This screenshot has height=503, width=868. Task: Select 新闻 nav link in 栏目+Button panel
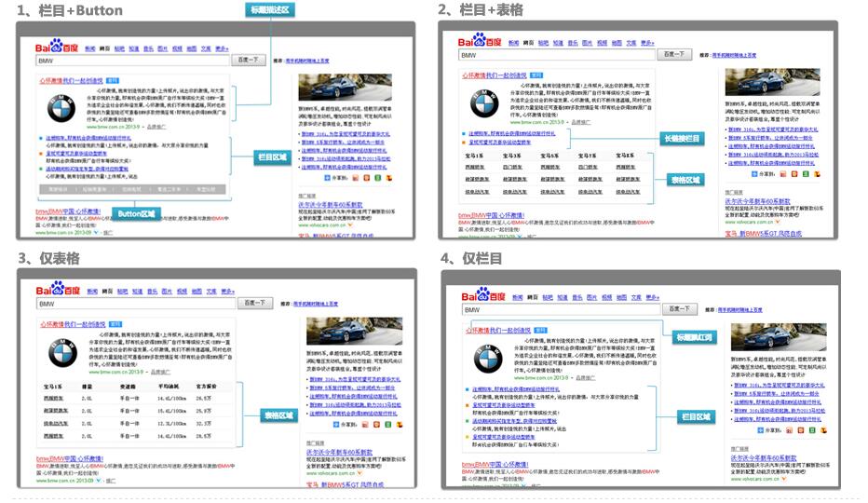tap(90, 48)
